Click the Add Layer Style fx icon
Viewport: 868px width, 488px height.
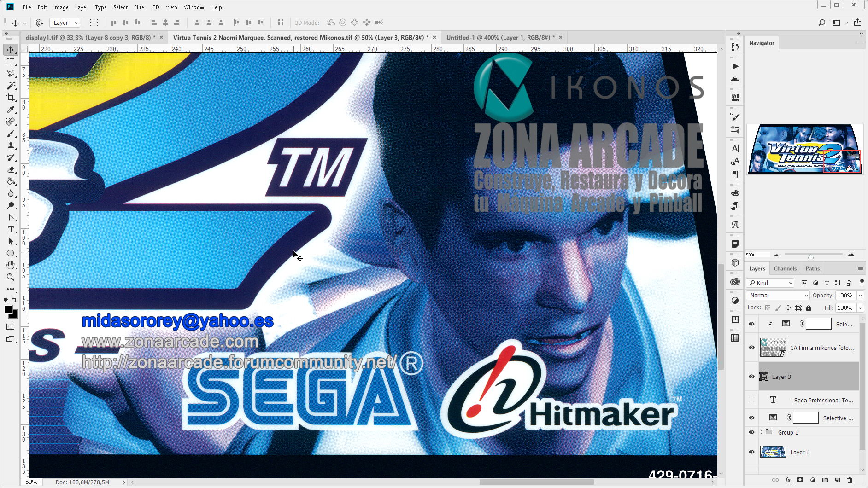coord(789,480)
